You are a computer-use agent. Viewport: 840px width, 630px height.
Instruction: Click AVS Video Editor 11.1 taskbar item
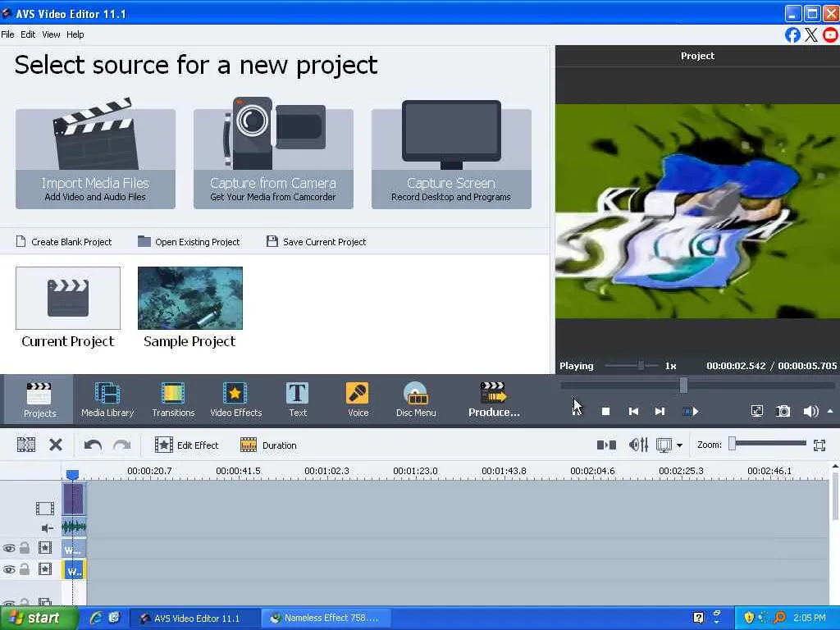(195, 619)
